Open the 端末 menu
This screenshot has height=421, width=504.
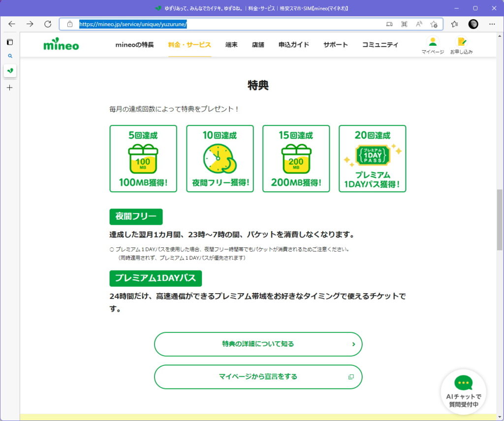(231, 45)
